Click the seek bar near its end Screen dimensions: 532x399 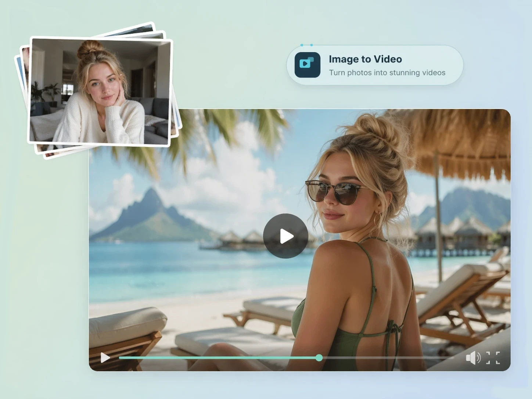[319, 358]
